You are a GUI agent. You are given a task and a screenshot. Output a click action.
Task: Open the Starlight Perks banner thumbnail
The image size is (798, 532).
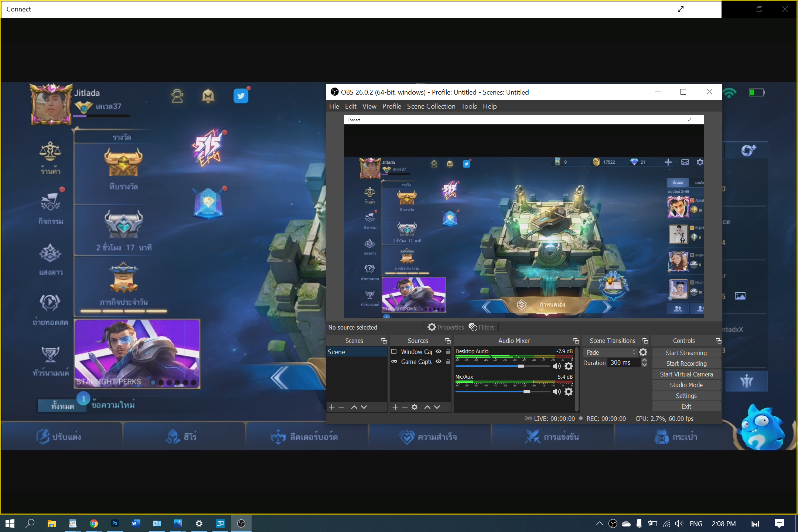click(x=137, y=354)
